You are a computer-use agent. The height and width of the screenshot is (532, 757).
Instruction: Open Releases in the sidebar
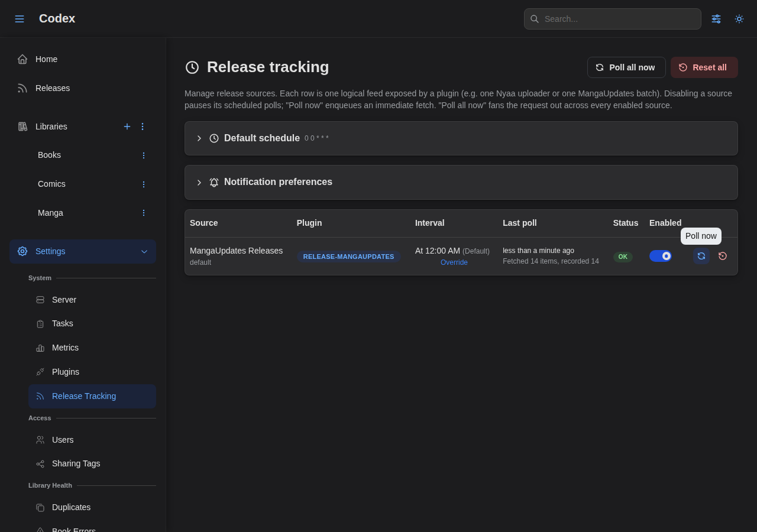click(x=83, y=88)
